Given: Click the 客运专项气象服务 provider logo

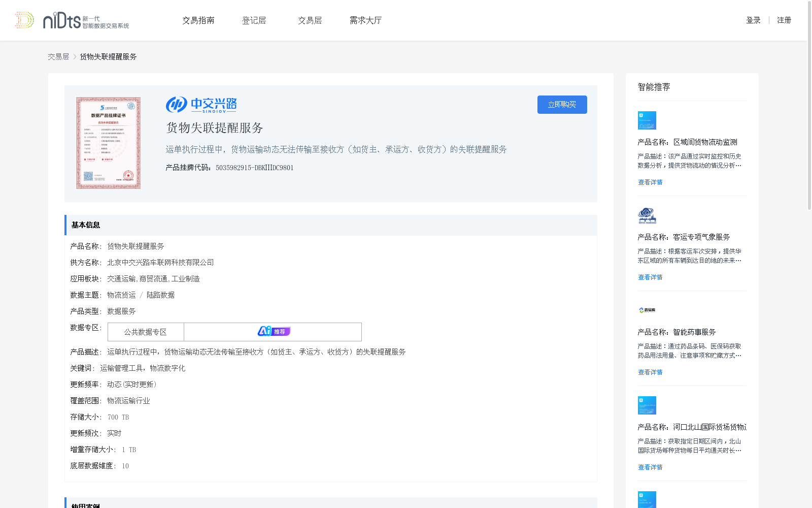Looking at the screenshot, I should [x=647, y=215].
